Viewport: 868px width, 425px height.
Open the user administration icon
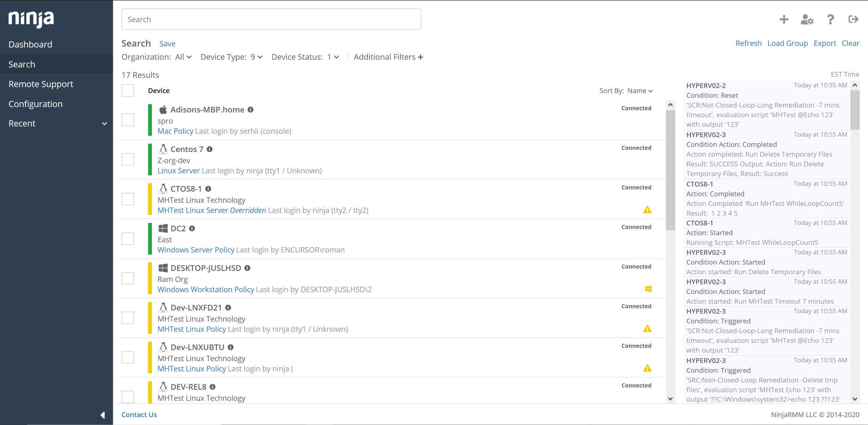pos(807,20)
